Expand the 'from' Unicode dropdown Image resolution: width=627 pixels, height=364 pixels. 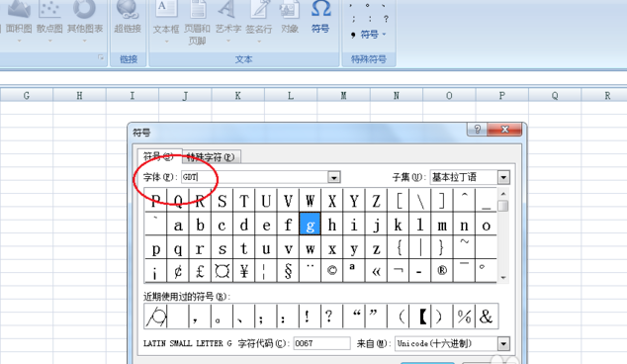[503, 343]
